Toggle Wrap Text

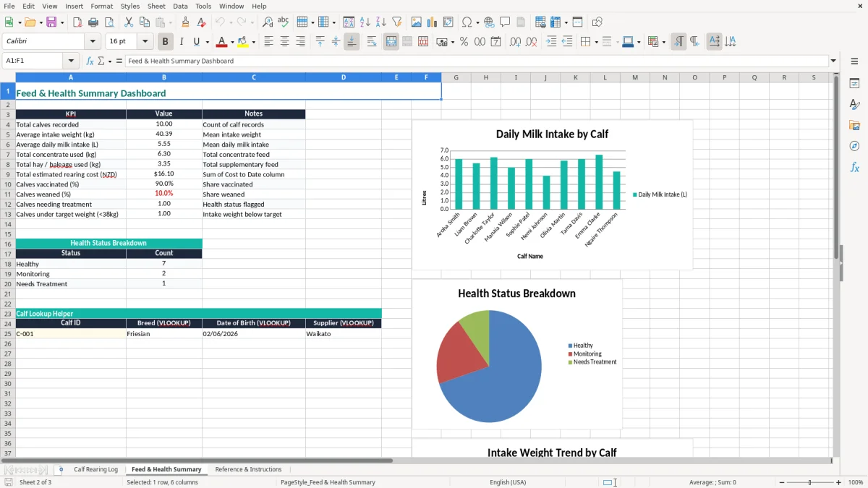click(372, 42)
